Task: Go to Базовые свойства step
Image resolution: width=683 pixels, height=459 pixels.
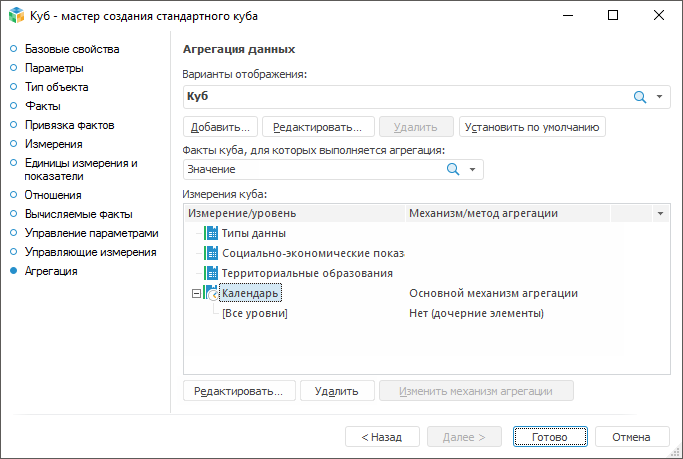Action: tap(72, 49)
